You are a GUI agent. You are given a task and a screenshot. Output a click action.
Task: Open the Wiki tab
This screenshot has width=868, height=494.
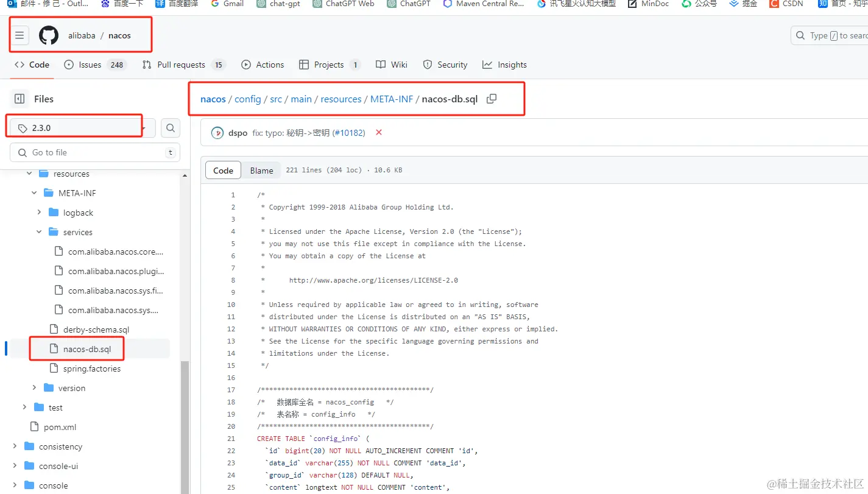[392, 65]
